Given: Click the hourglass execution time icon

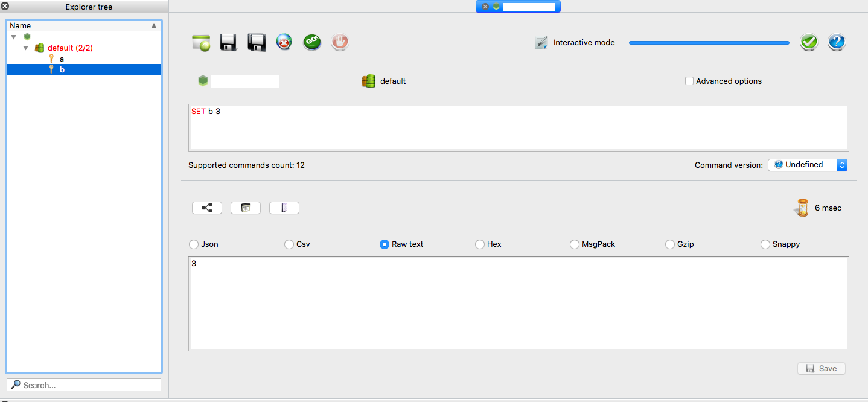Looking at the screenshot, I should (x=802, y=208).
